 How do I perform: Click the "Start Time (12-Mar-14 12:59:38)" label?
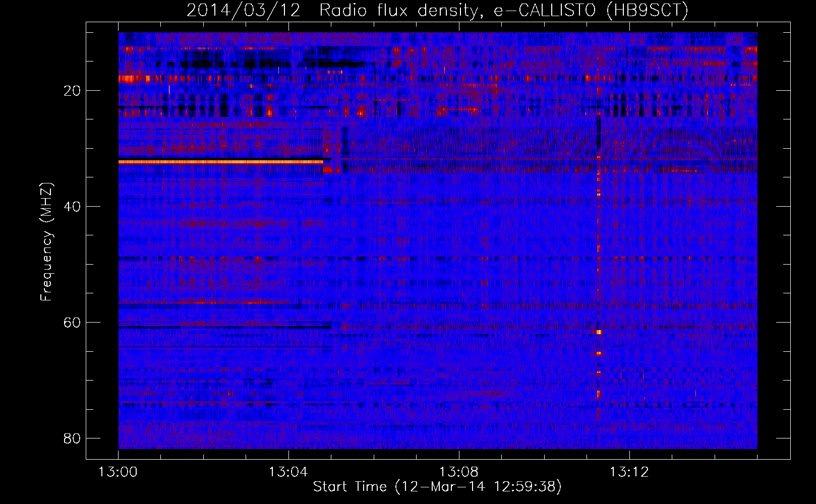pos(437,487)
